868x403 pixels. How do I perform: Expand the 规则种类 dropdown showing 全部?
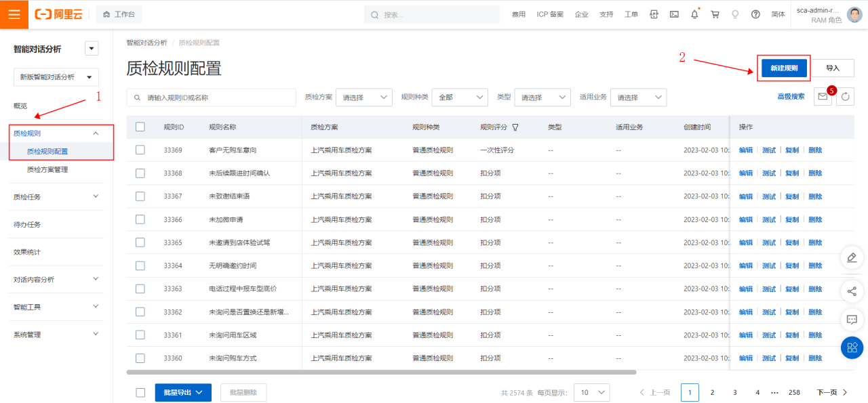click(x=459, y=98)
